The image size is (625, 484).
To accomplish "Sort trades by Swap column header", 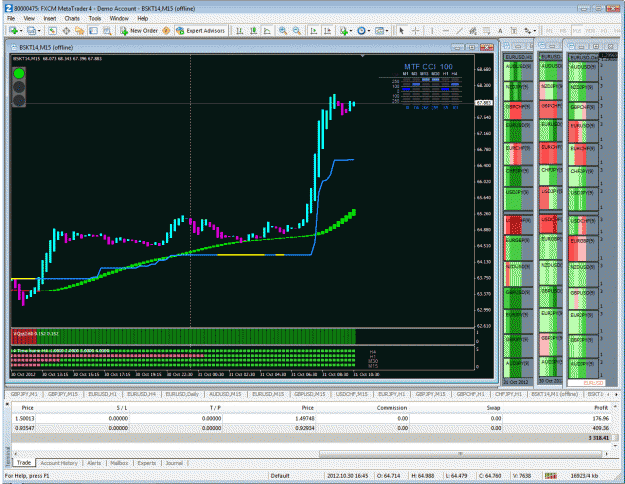I will click(x=493, y=407).
